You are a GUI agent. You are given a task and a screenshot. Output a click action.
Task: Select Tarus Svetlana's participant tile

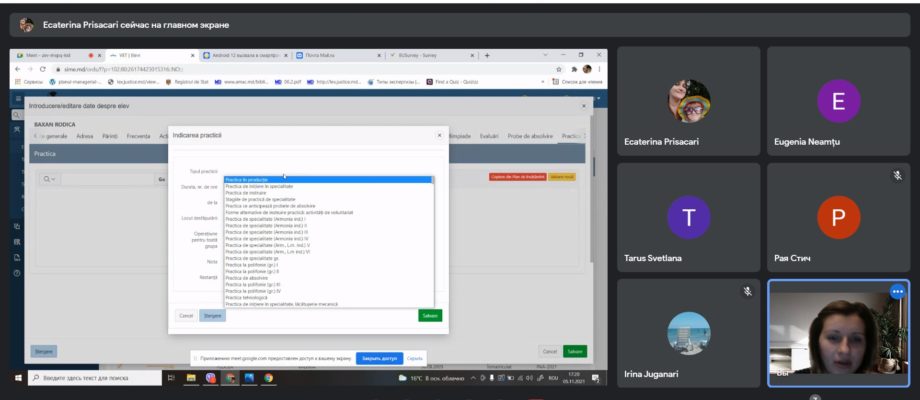point(688,218)
